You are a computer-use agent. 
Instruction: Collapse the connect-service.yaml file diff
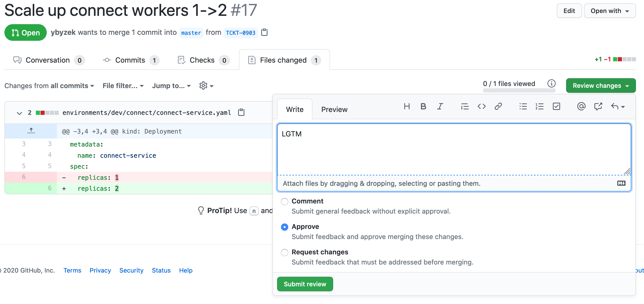click(x=19, y=113)
